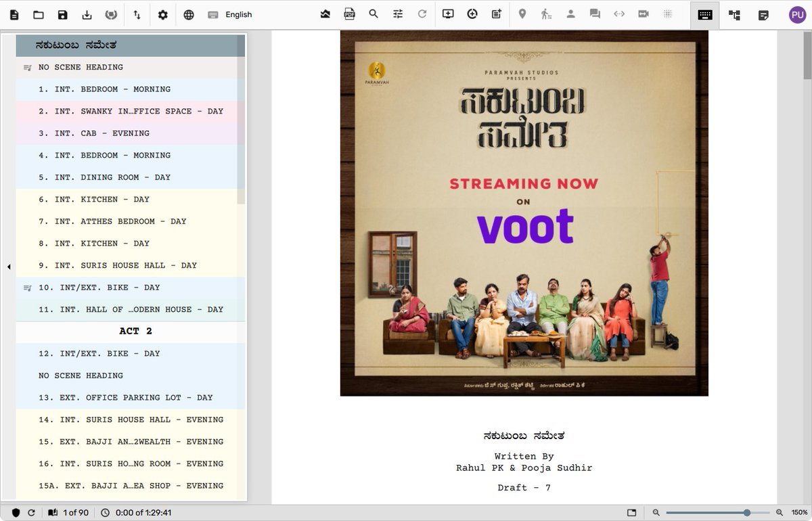The width and height of the screenshot is (812, 521).
Task: Open settings with the gear icon
Action: pyautogui.click(x=162, y=14)
